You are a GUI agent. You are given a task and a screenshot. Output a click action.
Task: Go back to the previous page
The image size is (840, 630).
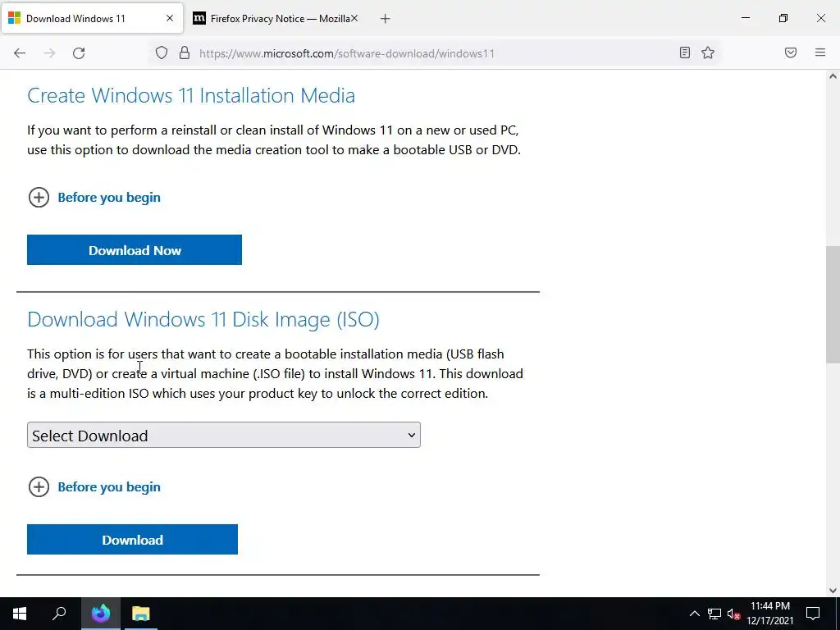point(20,53)
